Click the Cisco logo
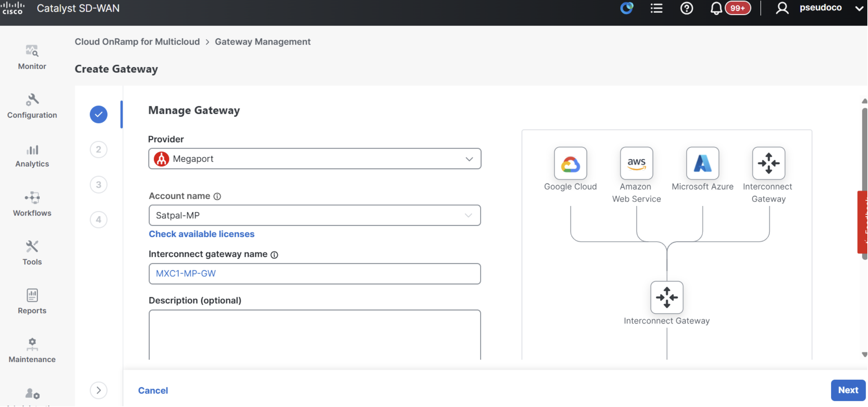This screenshot has width=868, height=407. (x=13, y=7)
